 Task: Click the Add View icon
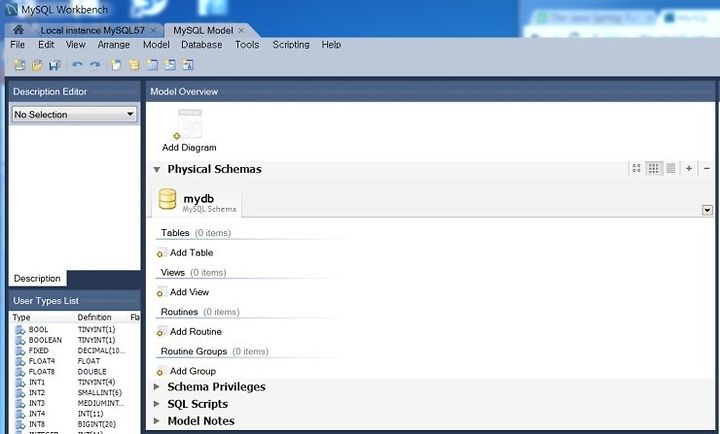[161, 292]
